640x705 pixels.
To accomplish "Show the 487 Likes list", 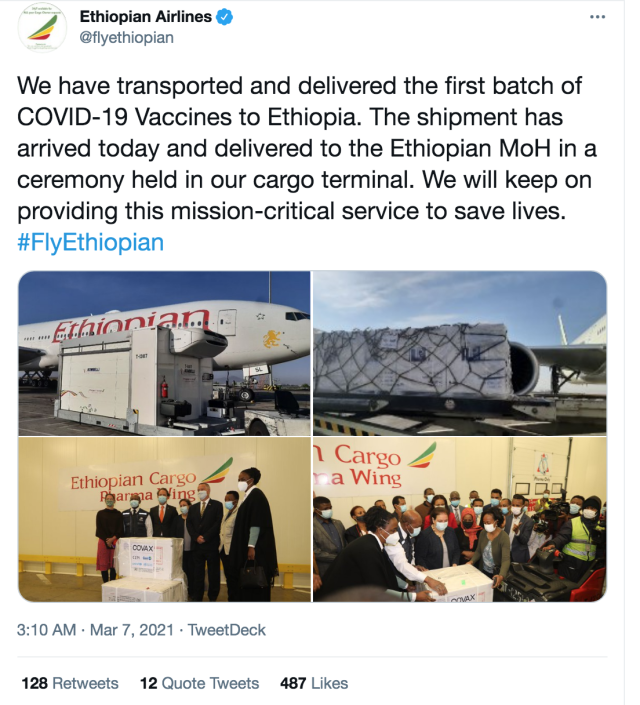I will [x=314, y=683].
